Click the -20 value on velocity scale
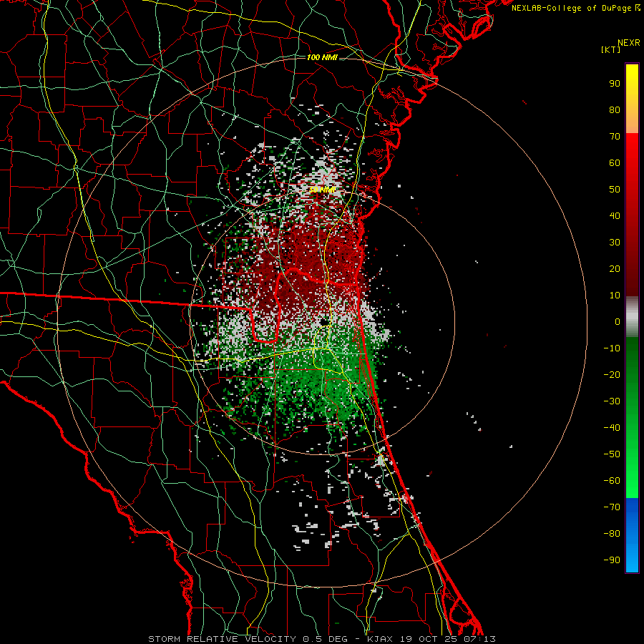644x644 pixels. pyautogui.click(x=612, y=375)
